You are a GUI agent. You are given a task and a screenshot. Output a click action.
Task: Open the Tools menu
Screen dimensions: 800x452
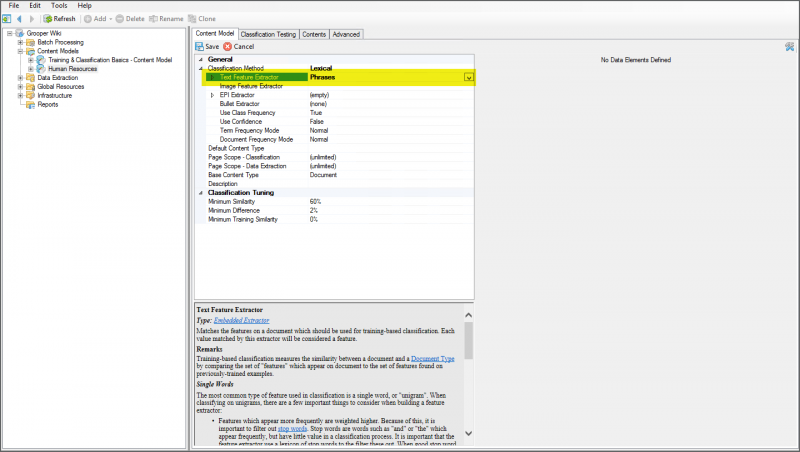tap(59, 6)
